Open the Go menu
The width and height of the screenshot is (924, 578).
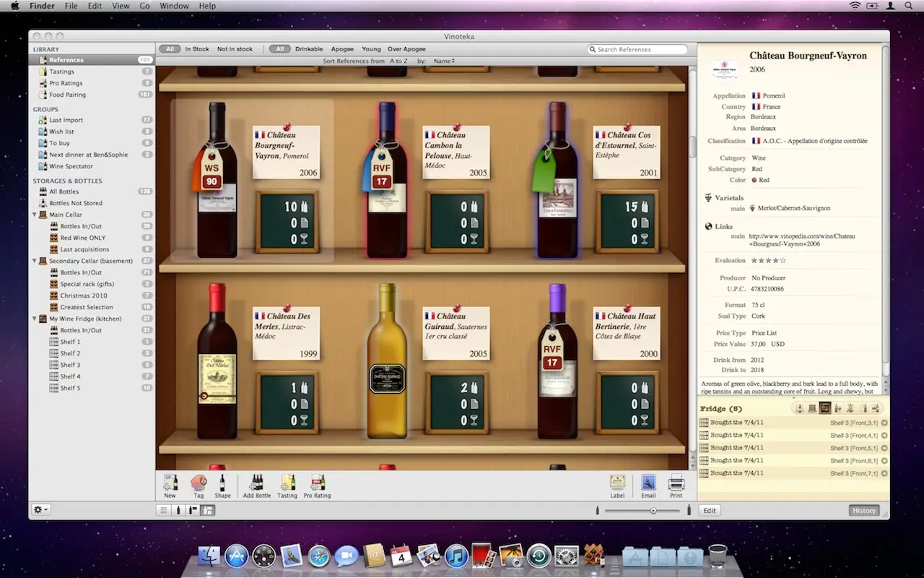pyautogui.click(x=145, y=6)
